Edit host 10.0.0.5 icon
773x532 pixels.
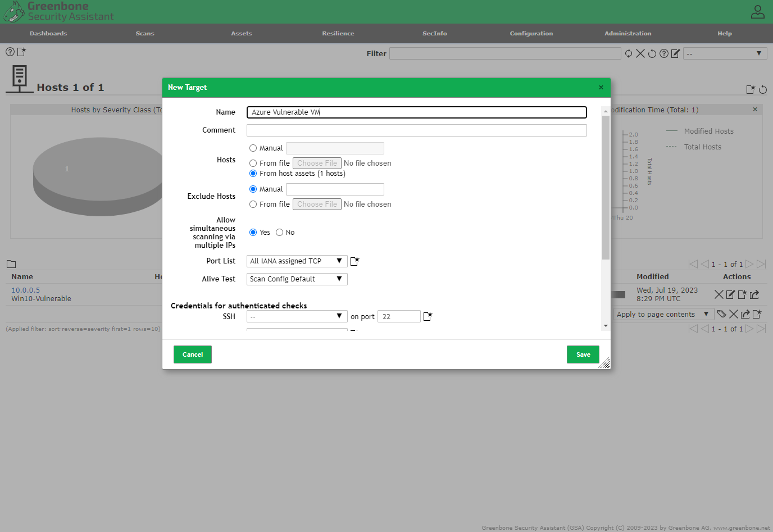(730, 294)
